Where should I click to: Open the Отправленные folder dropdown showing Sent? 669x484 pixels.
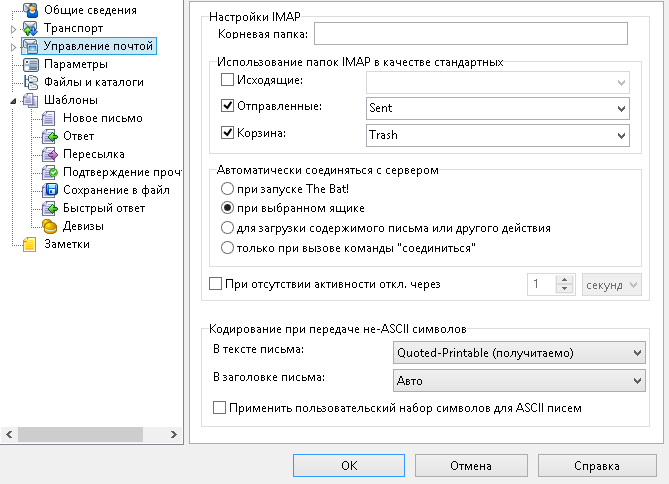(497, 108)
